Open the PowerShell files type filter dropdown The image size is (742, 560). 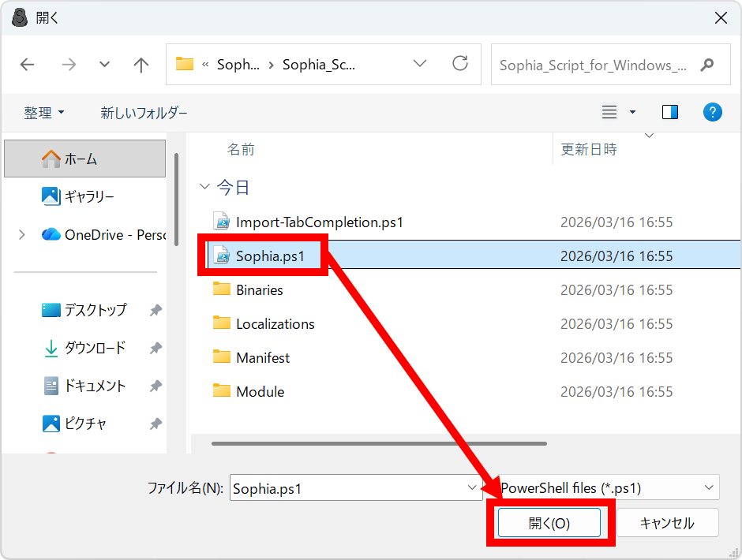point(608,488)
